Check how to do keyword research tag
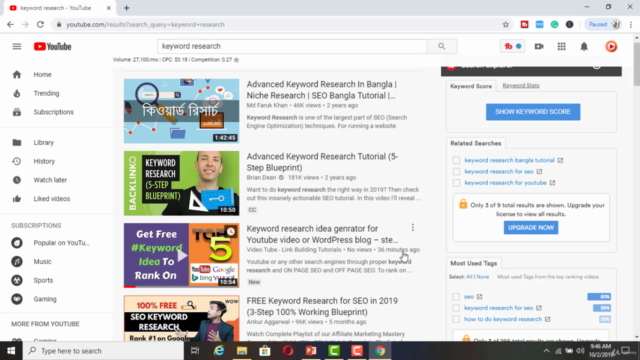640x360 pixels. click(x=456, y=319)
